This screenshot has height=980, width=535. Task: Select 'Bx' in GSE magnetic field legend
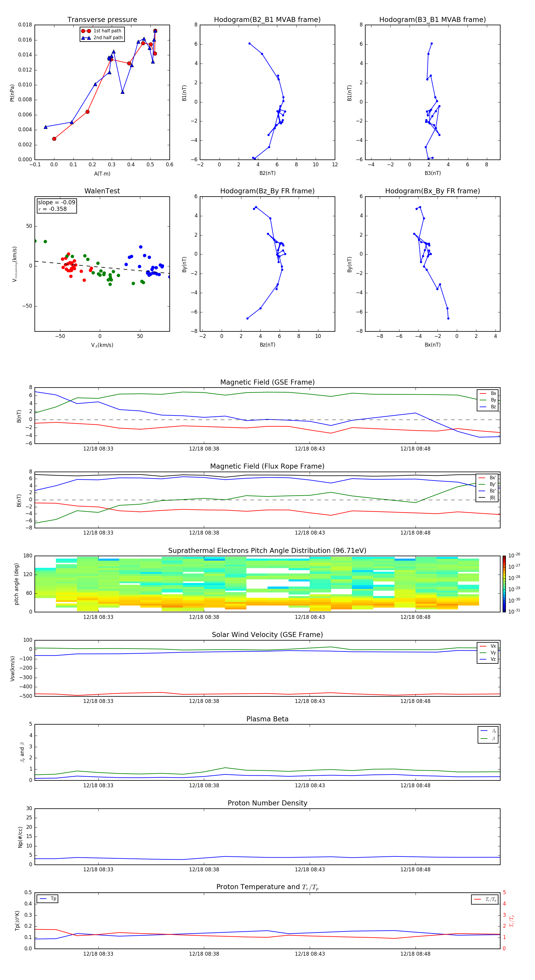click(488, 393)
